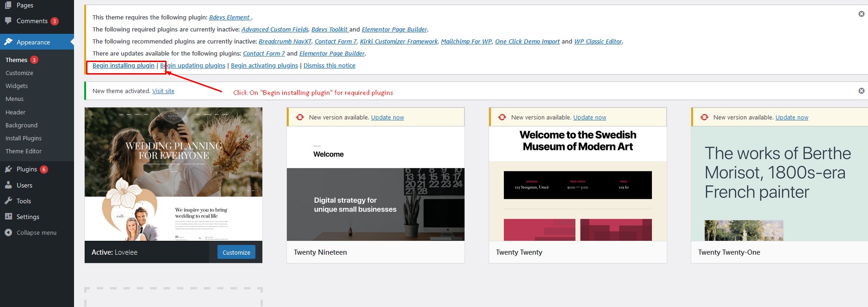Click 'Begin activating plugins' link

[264, 65]
